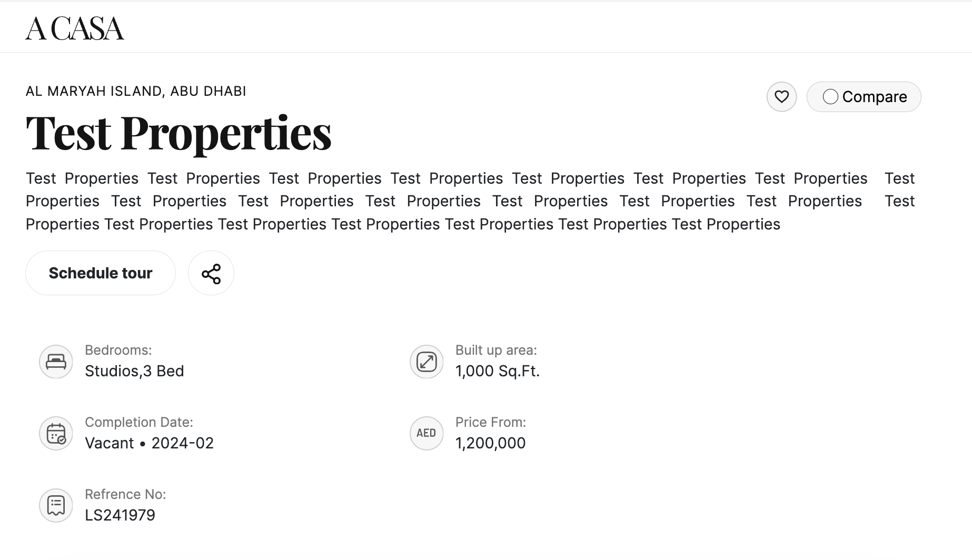Viewport: 972px width, 560px height.
Task: Click the 1,200,000 price value
Action: point(490,443)
